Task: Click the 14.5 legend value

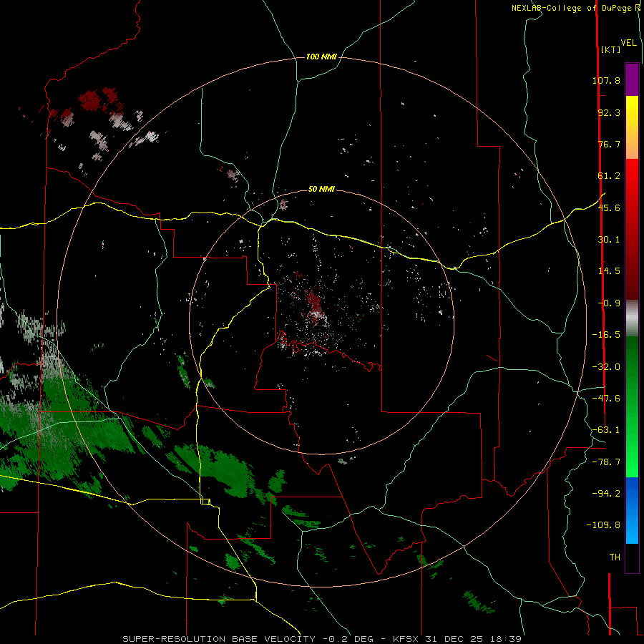Action: pyautogui.click(x=609, y=271)
